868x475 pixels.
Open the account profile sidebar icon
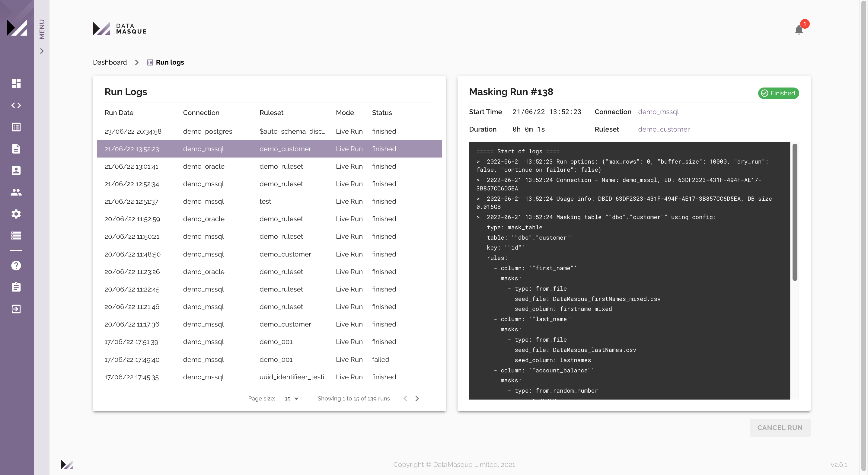tap(16, 171)
